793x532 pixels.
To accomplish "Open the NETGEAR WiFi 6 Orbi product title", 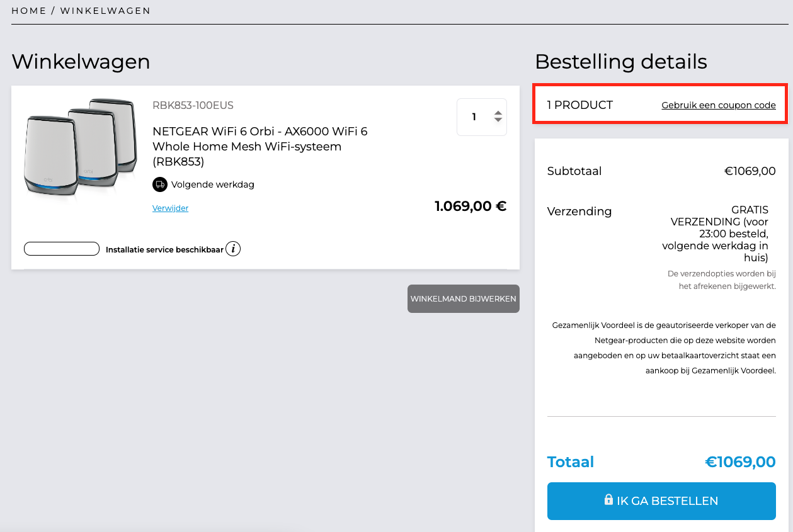I will [260, 147].
